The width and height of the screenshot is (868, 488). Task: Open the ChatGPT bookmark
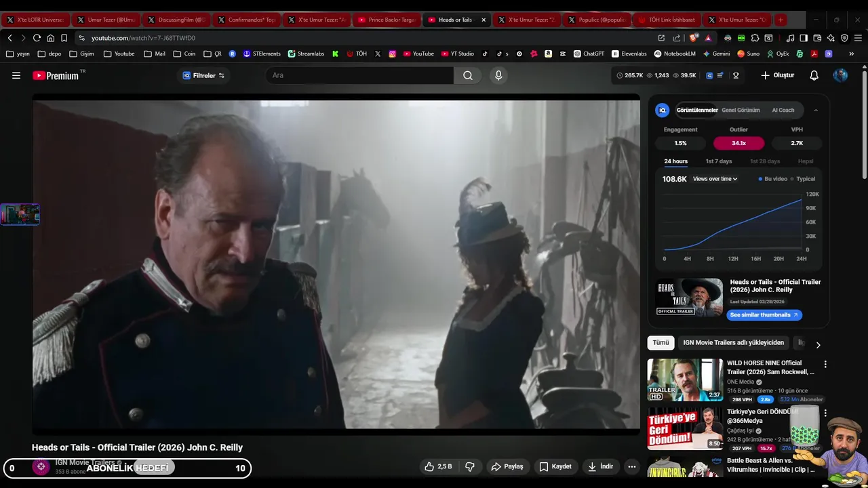pyautogui.click(x=589, y=54)
